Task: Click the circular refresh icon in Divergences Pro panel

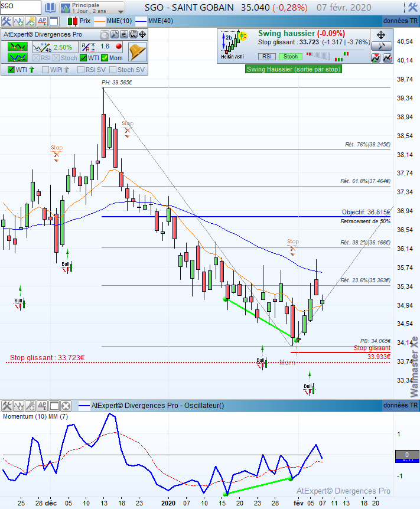Action: [x=105, y=35]
